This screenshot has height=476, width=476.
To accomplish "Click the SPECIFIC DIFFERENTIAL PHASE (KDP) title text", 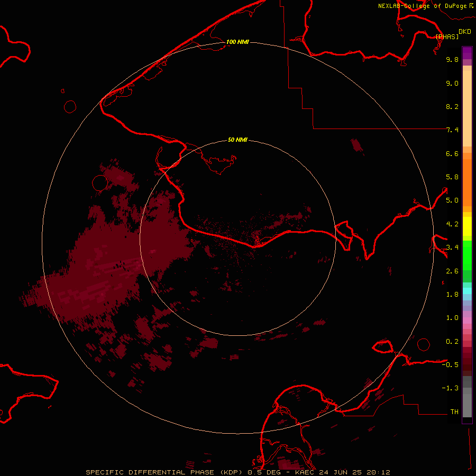I will pyautogui.click(x=164, y=472).
